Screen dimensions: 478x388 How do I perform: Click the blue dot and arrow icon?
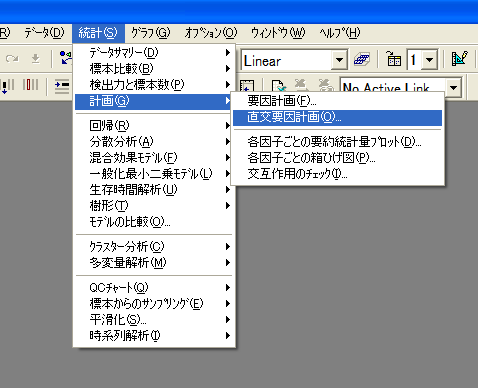click(66, 57)
